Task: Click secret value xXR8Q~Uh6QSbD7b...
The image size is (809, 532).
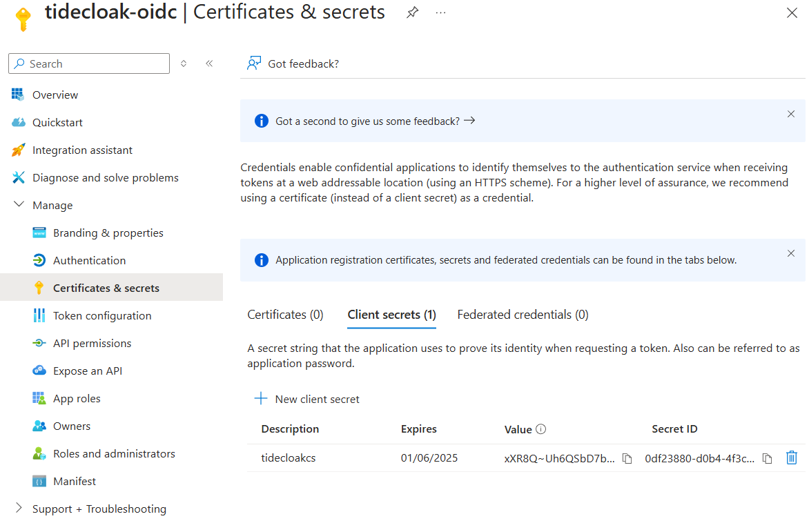Action: coord(559,458)
